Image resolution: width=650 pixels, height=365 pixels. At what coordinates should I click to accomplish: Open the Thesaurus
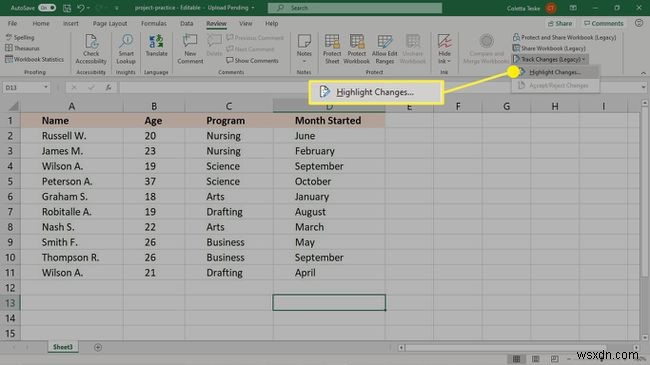point(22,49)
